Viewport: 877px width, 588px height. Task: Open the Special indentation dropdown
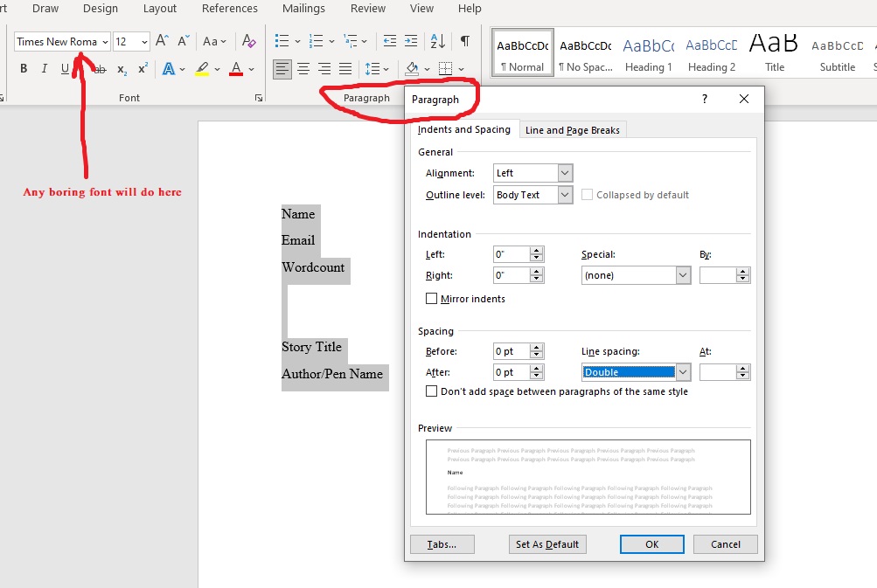click(x=683, y=275)
